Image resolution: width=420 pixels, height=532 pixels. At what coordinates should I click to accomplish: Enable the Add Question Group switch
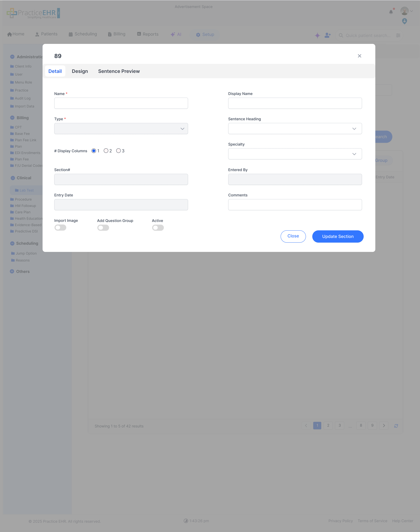(x=103, y=228)
